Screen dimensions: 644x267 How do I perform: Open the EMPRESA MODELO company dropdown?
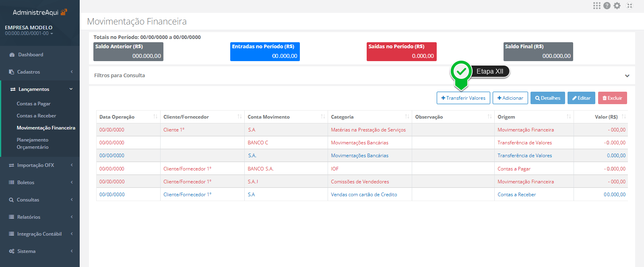[29, 31]
